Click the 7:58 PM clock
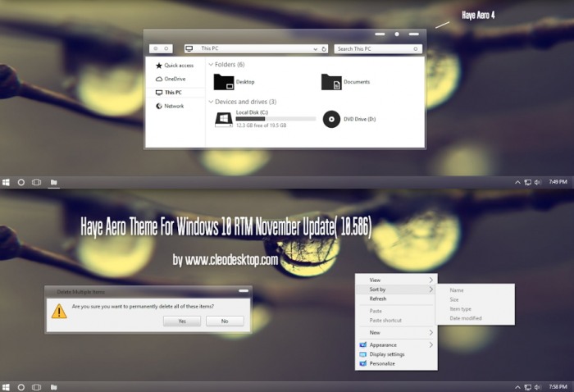 (558, 387)
